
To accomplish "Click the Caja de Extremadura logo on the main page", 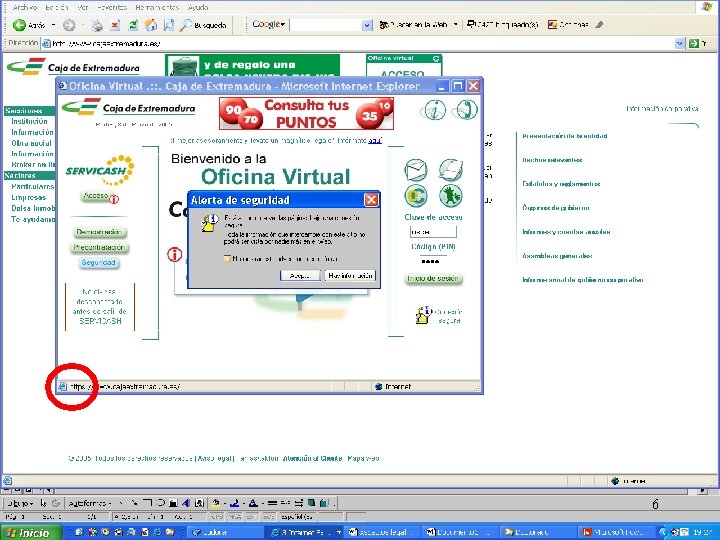I will [73, 67].
